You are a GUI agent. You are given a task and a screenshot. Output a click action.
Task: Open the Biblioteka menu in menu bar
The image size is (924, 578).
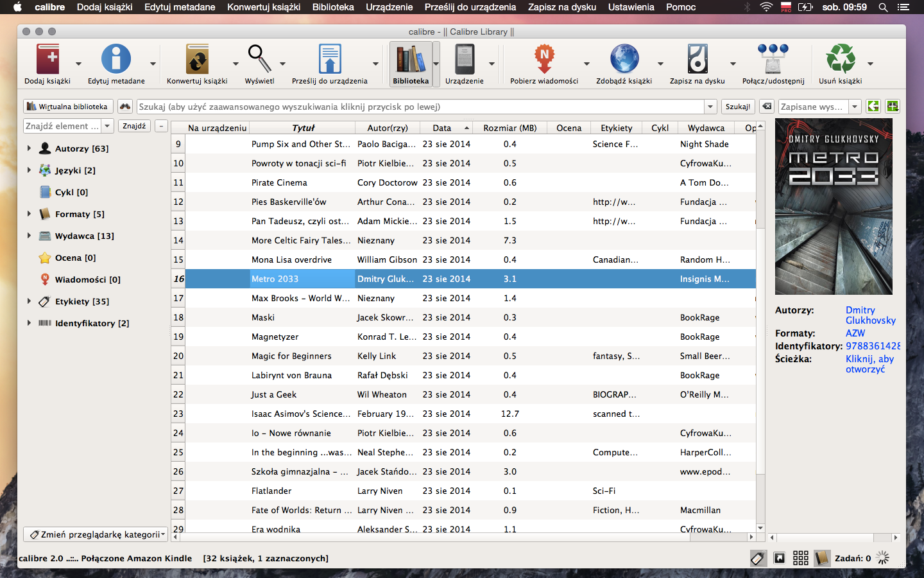click(333, 7)
